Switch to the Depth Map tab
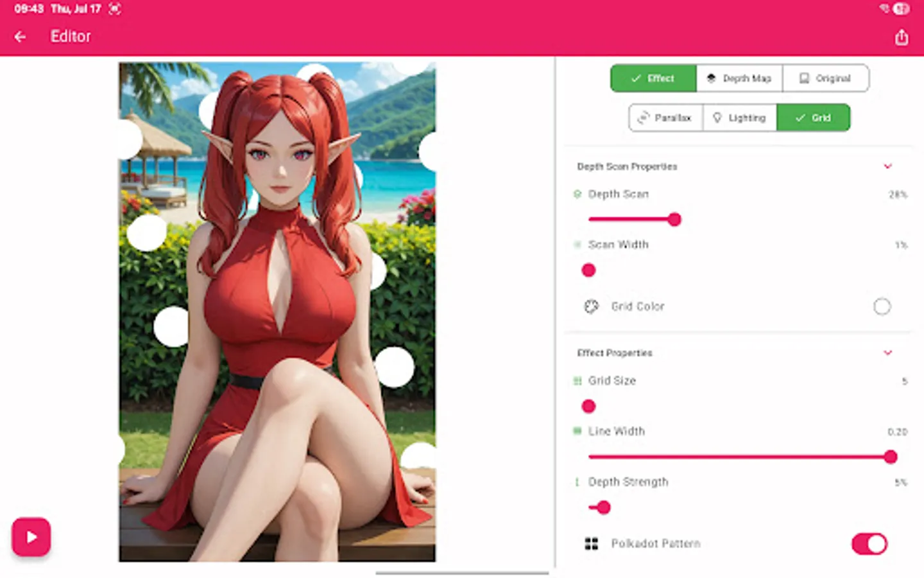The height and width of the screenshot is (578, 924). pos(739,78)
